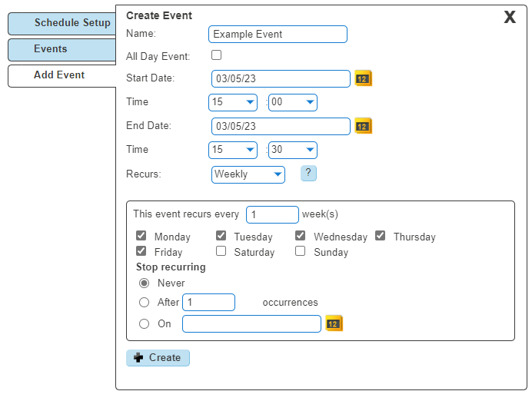
Task: Open the end time minutes dropdown showing 30
Action: [x=292, y=150]
